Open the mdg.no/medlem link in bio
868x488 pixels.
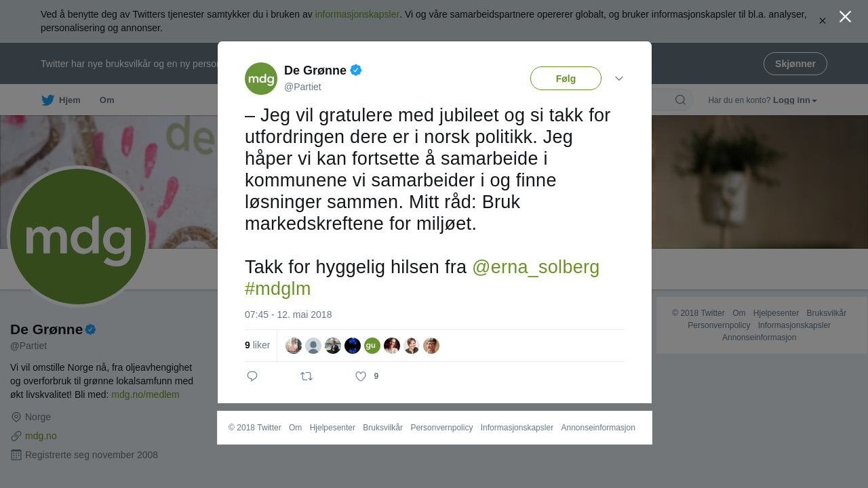click(x=145, y=394)
